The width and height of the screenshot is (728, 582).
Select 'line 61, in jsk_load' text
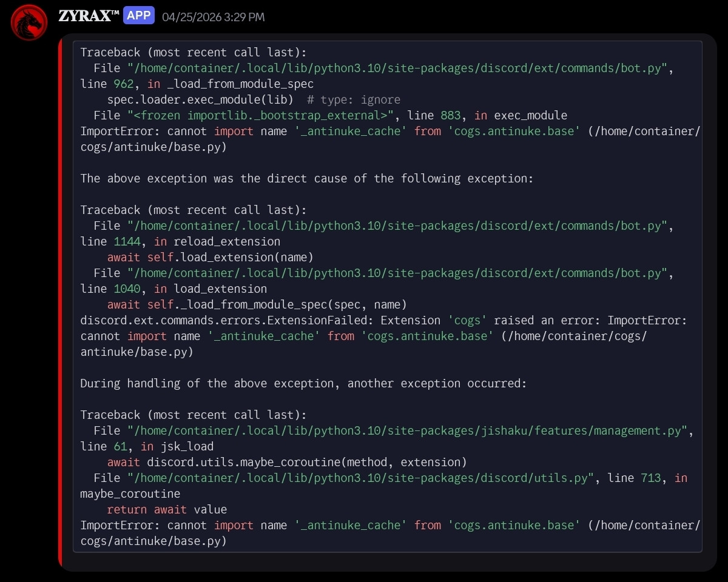coord(147,446)
